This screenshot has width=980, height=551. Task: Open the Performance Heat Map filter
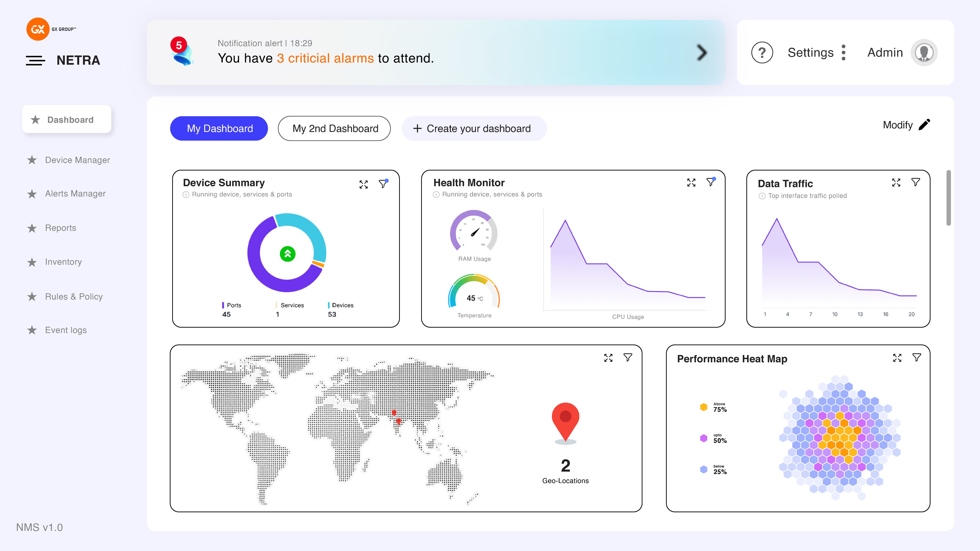pyautogui.click(x=917, y=357)
